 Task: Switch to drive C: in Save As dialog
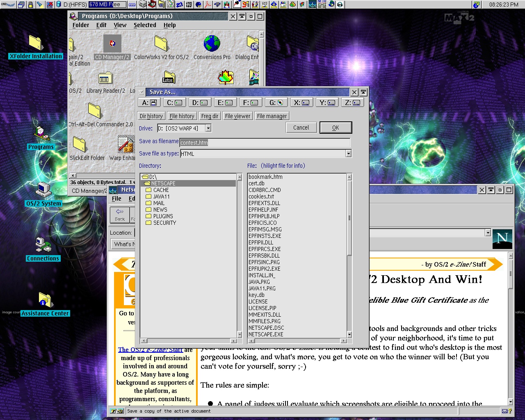point(174,103)
